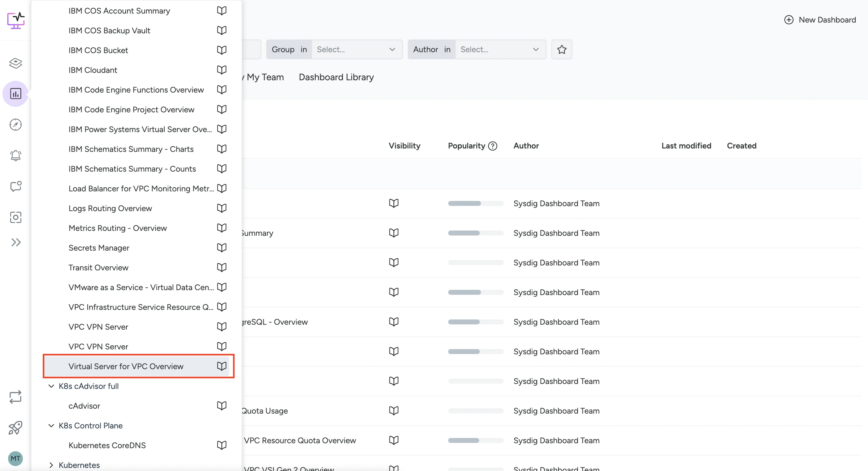Sort table by Last modified column header
The width and height of the screenshot is (868, 471).
tap(686, 146)
